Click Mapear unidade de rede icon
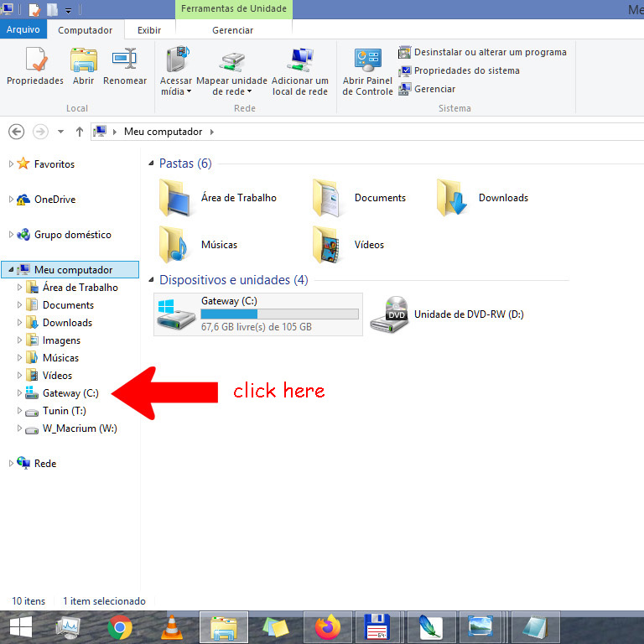Screen dimensions: 644x644 click(231, 60)
